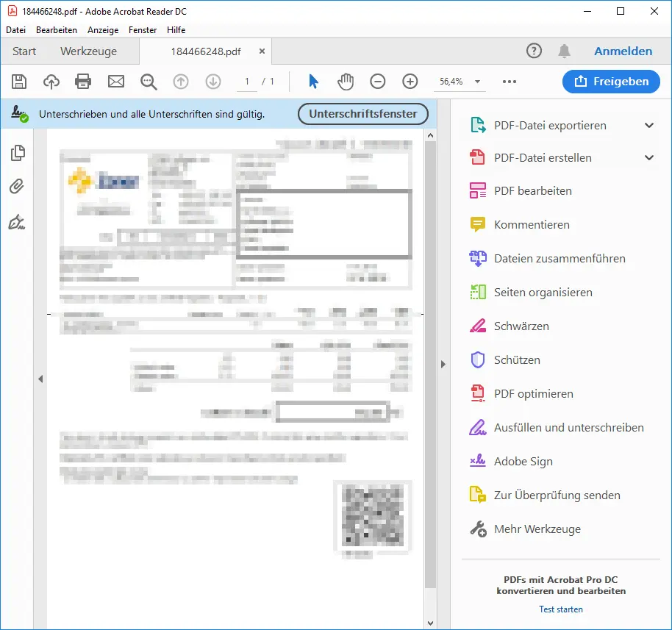Click the page number input field

tap(247, 82)
